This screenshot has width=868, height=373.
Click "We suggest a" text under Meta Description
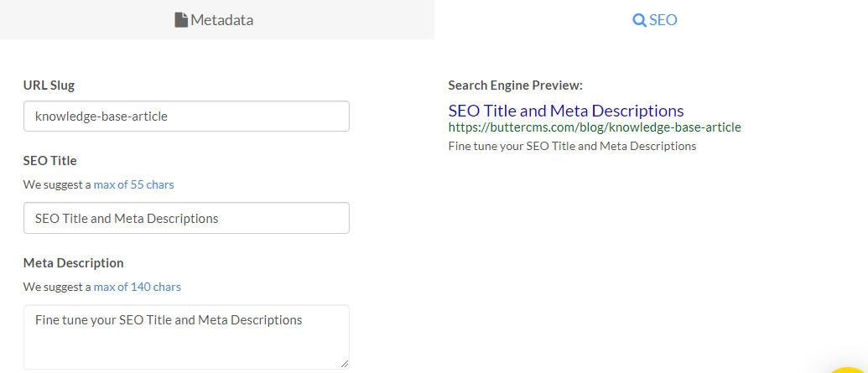(57, 287)
